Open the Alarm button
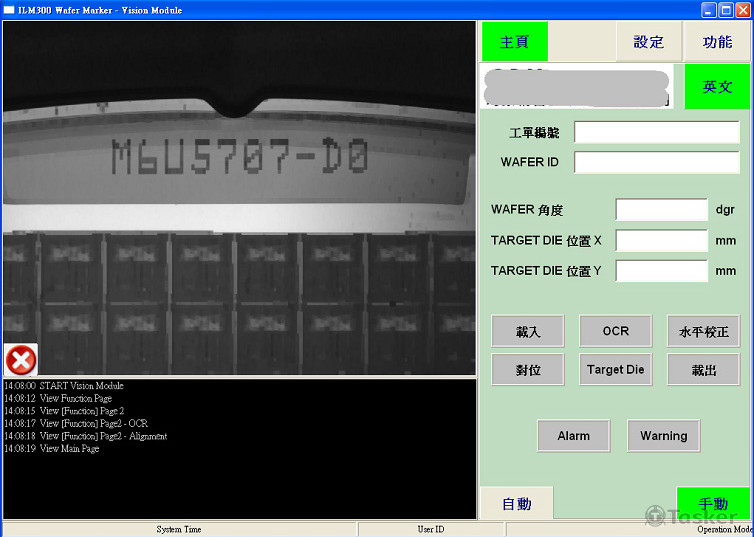Screen dimensions: 754x537 click(x=573, y=436)
